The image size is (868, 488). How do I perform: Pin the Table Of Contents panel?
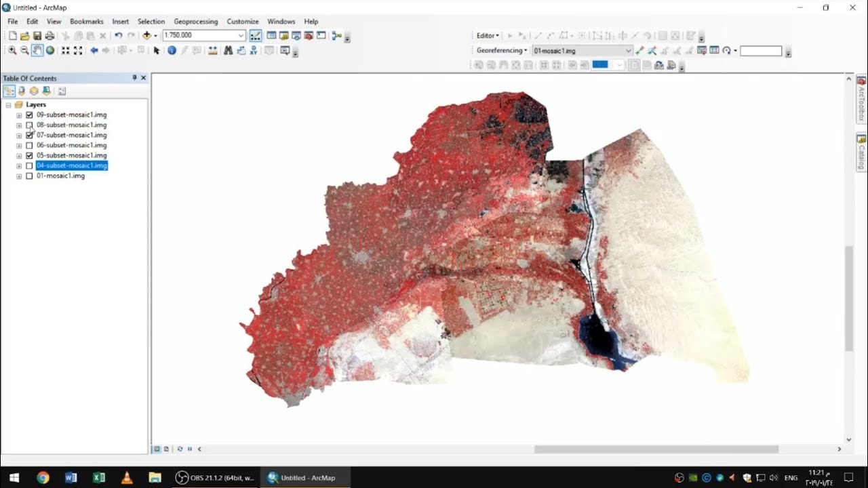pos(134,78)
